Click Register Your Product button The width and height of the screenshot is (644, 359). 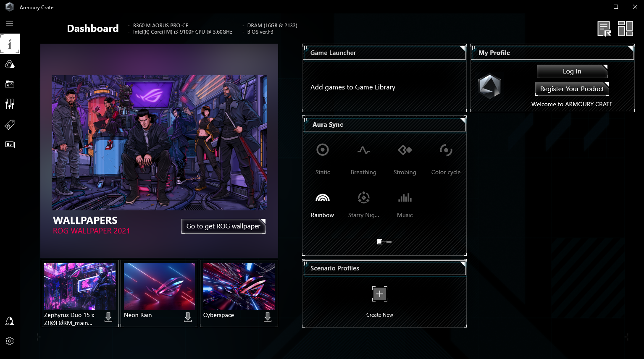[572, 89]
